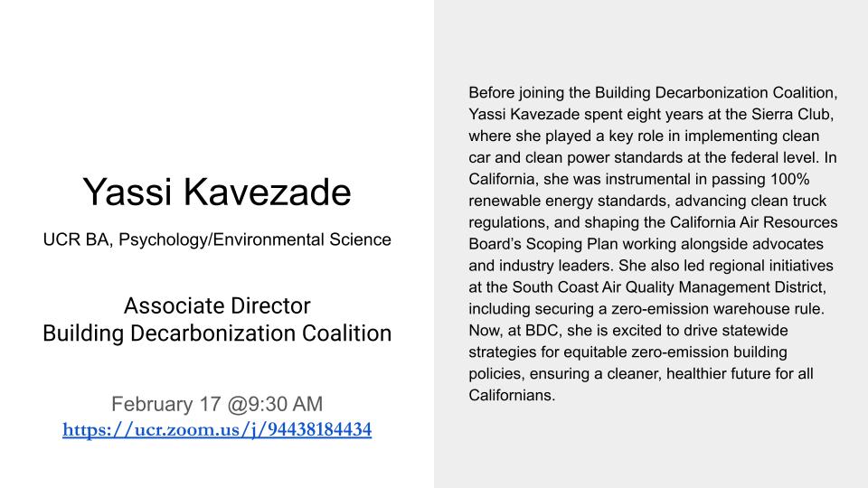The width and height of the screenshot is (868, 488).
Task: Click the Yassi Kavezade name heading
Action: click(217, 191)
